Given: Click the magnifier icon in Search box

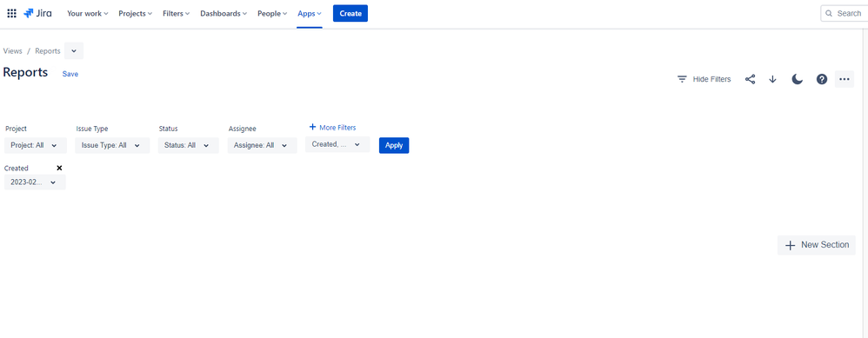Looking at the screenshot, I should point(829,13).
